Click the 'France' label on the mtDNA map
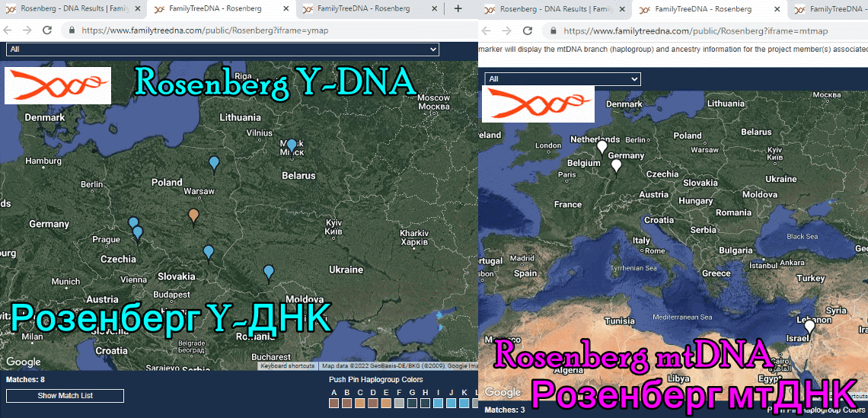The image size is (868, 418). point(568,204)
